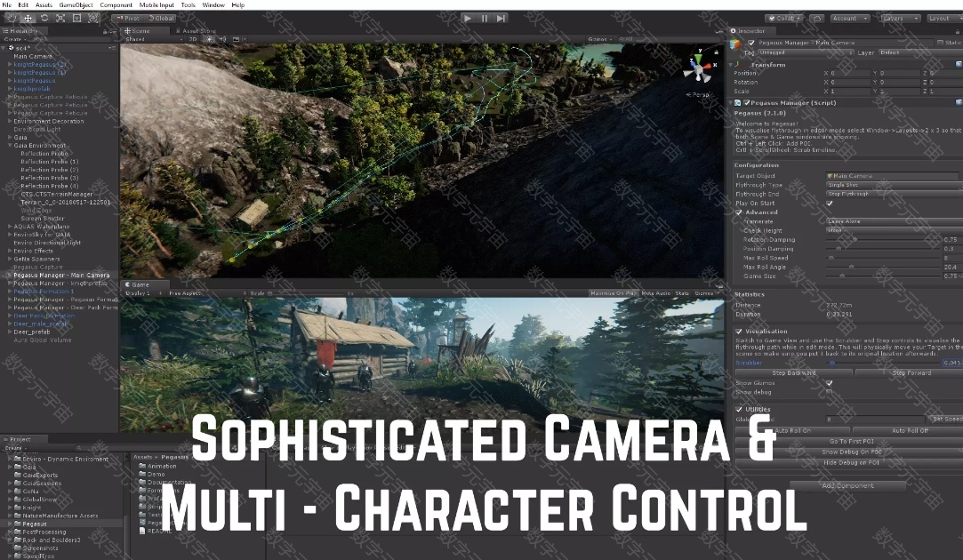The height and width of the screenshot is (560, 963).
Task: Toggle the Play On Start checkbox
Action: [x=830, y=203]
